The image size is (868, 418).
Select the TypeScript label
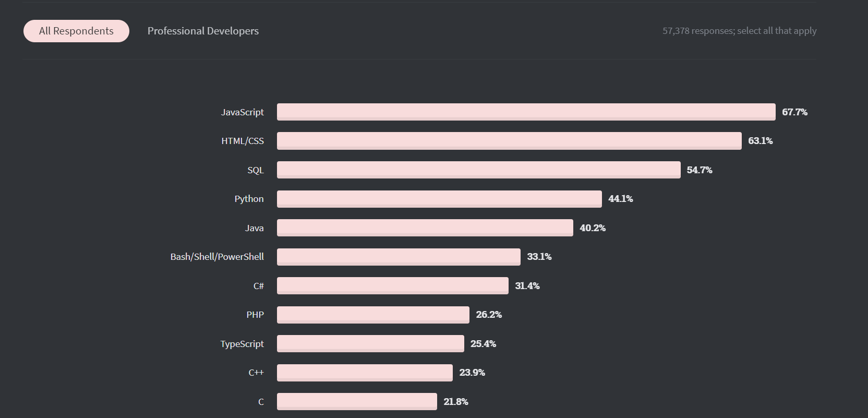[x=242, y=343]
